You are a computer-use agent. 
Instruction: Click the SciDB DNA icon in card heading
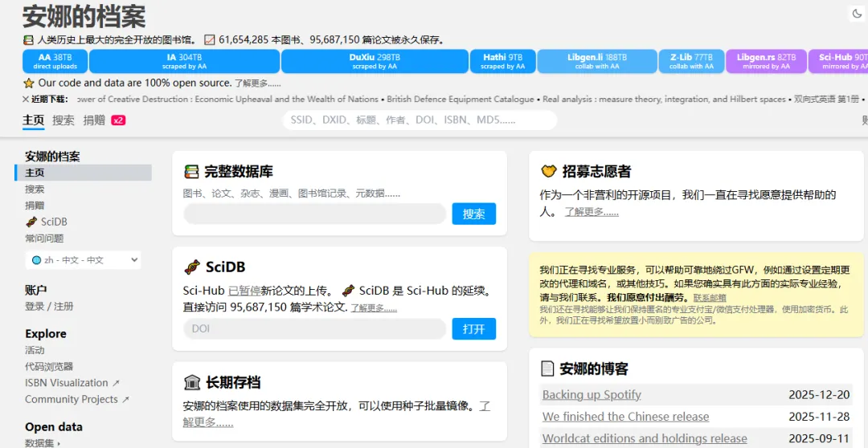coord(191,267)
